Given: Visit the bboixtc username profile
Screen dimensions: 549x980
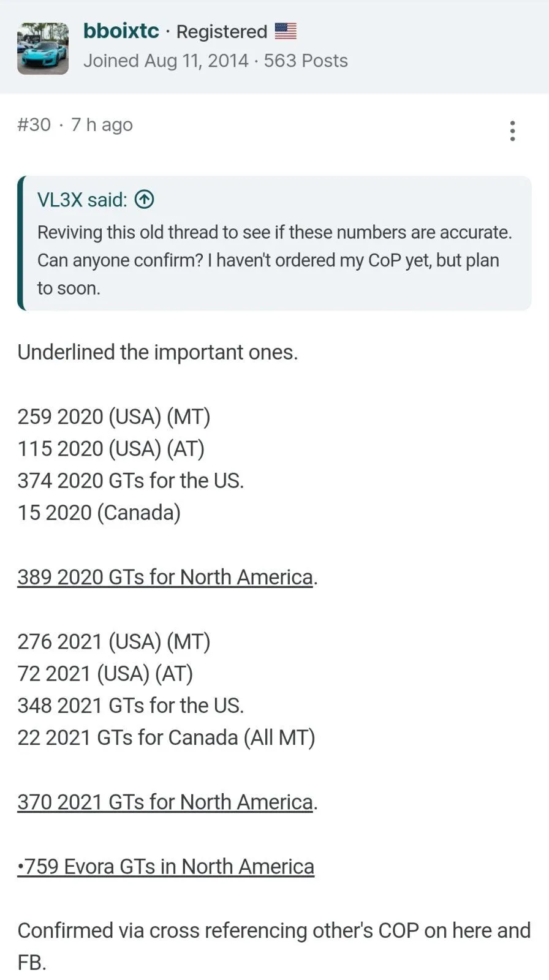Looking at the screenshot, I should (x=121, y=31).
